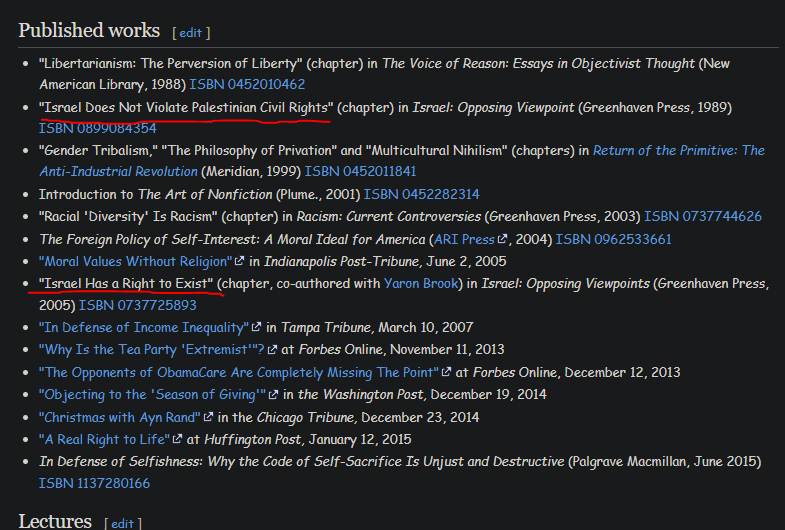The width and height of the screenshot is (785, 530).
Task: Click external icon after Season of Giving
Action: coord(273,394)
